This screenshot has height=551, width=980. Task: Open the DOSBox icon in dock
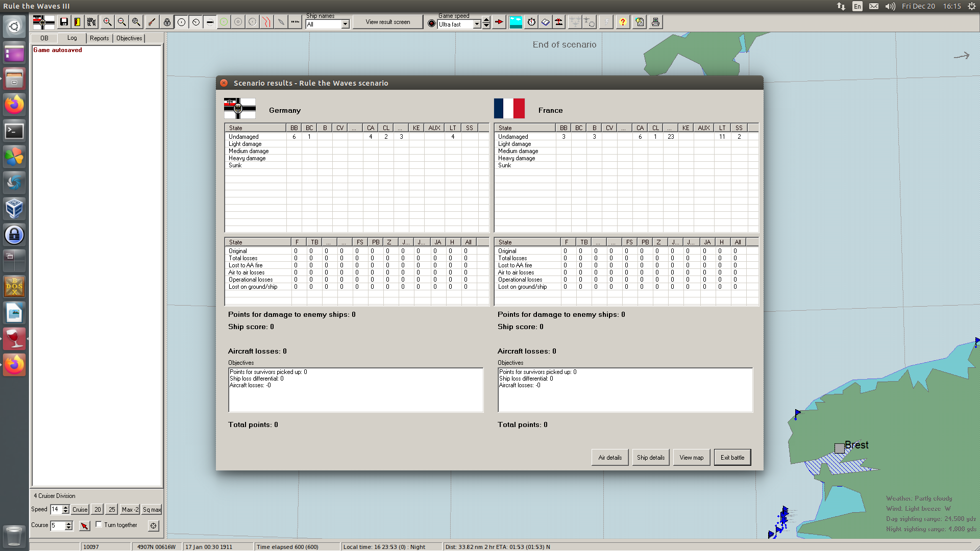[x=14, y=287]
